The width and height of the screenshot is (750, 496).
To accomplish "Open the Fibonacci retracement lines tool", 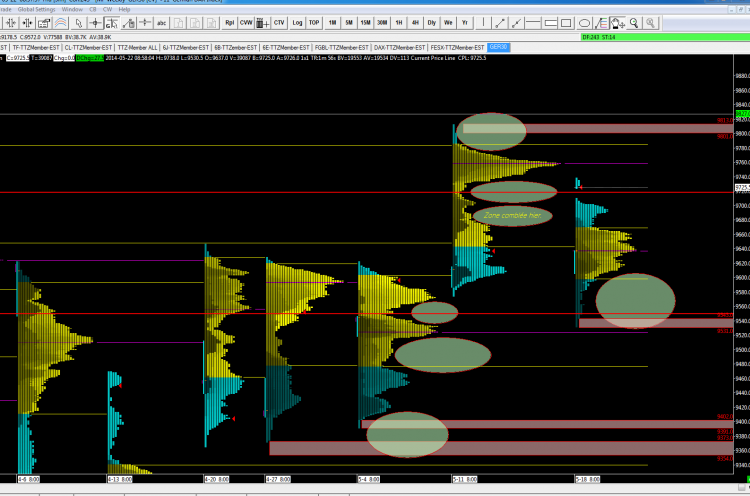I will [601, 23].
